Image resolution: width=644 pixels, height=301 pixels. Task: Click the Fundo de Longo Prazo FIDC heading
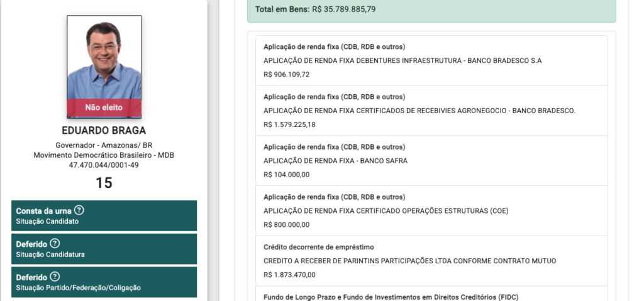click(x=391, y=297)
